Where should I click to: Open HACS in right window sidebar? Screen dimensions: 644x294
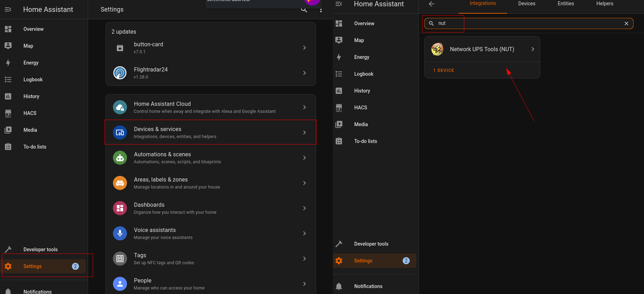[x=375, y=108]
